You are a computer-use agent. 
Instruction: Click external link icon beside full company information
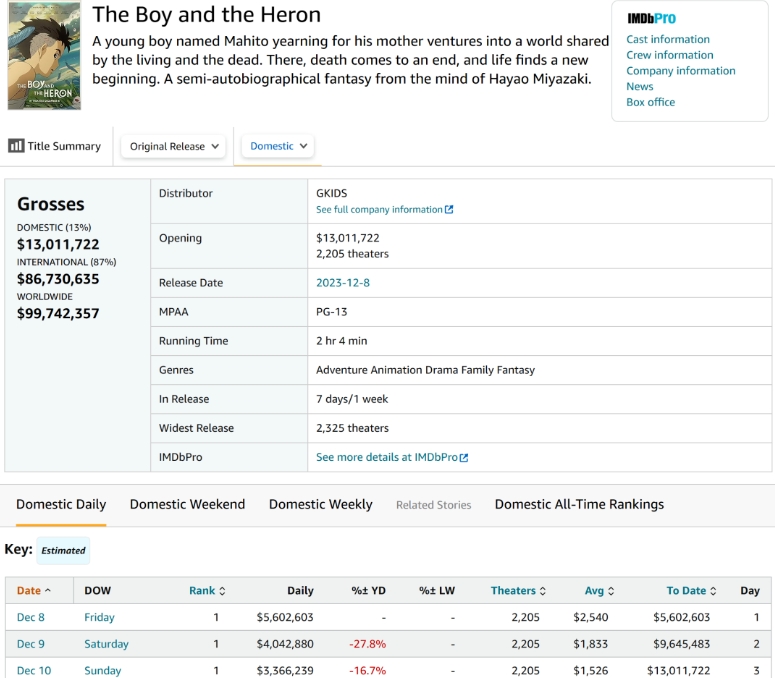click(449, 210)
